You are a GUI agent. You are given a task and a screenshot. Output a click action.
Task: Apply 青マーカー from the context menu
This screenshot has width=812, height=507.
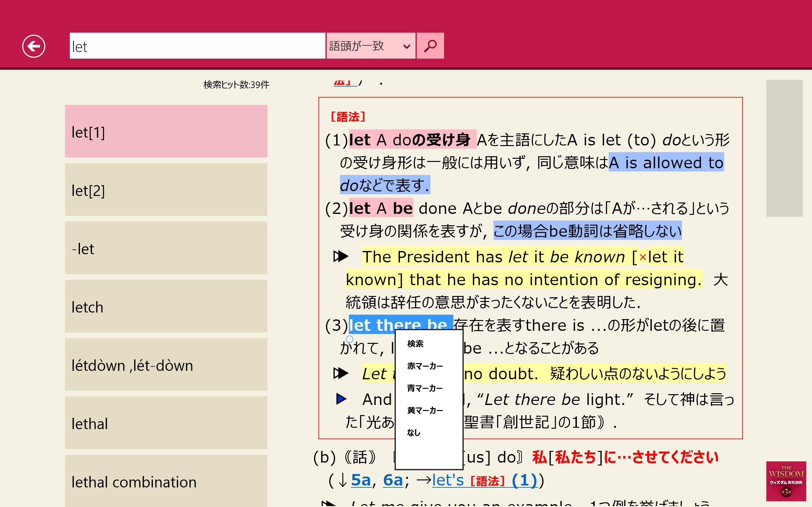[x=425, y=388]
